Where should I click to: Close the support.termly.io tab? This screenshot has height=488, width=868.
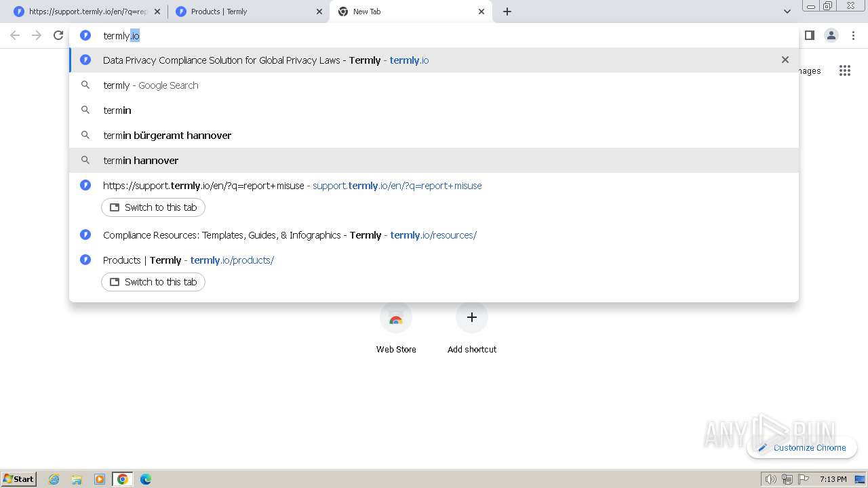[x=157, y=12]
